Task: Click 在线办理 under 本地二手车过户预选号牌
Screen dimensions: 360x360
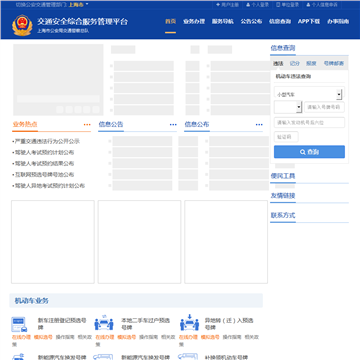Action: (105, 337)
